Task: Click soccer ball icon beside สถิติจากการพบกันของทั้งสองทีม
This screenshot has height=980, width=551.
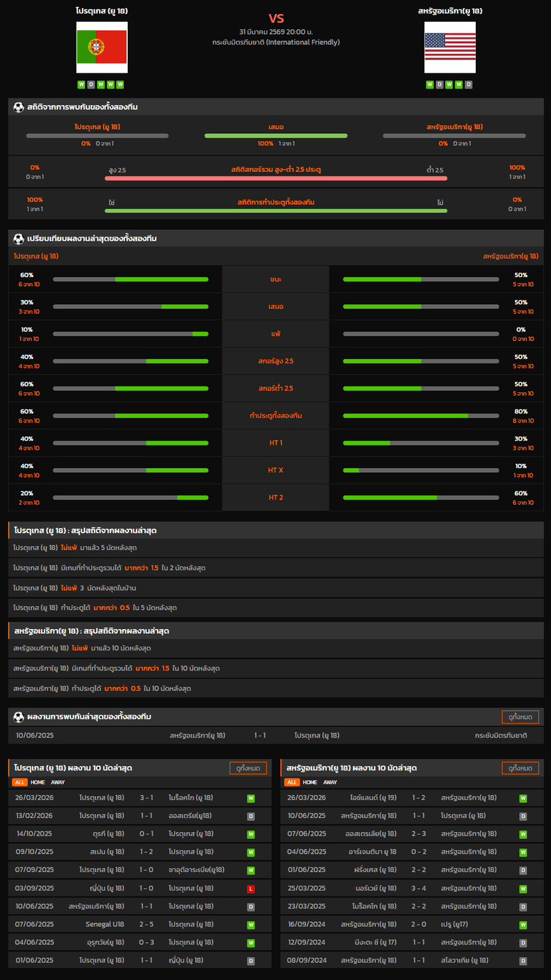Action: coord(19,107)
